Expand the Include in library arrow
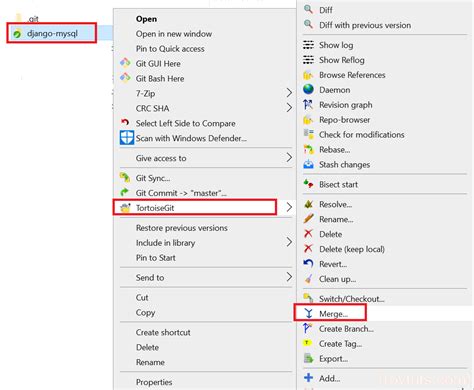Screen dimensions: 474x390 [x=289, y=242]
